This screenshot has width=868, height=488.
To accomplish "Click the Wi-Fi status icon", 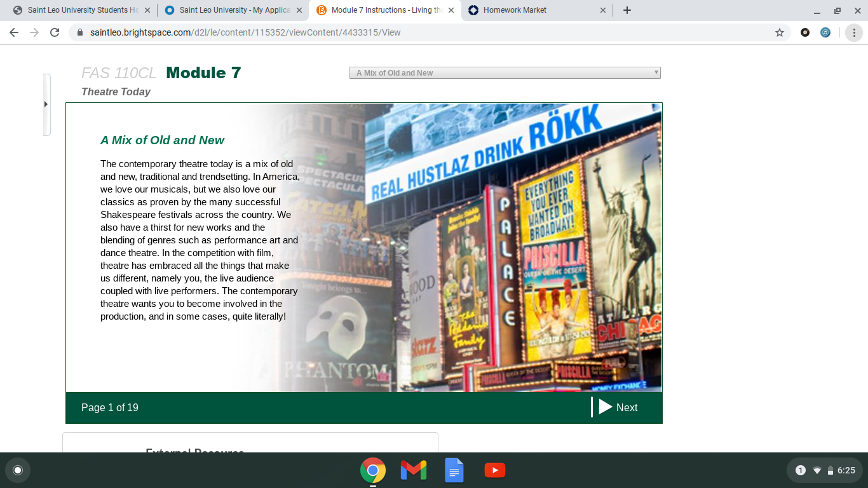I will [817, 471].
